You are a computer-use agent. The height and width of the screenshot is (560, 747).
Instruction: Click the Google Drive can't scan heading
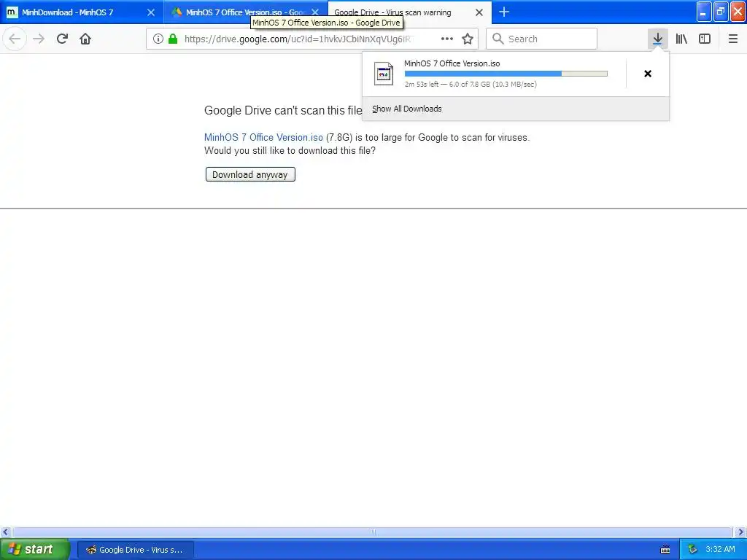(x=284, y=111)
